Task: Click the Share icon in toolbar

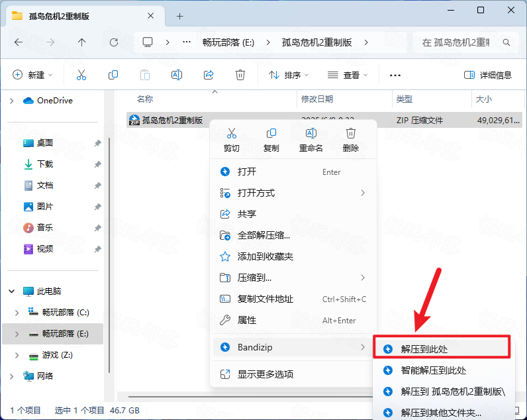Action: [209, 75]
